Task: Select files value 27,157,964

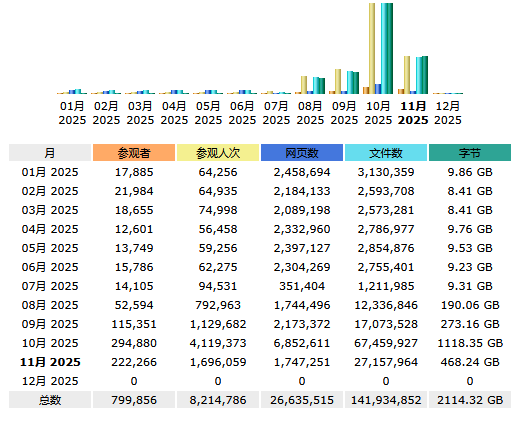Action: click(x=386, y=362)
